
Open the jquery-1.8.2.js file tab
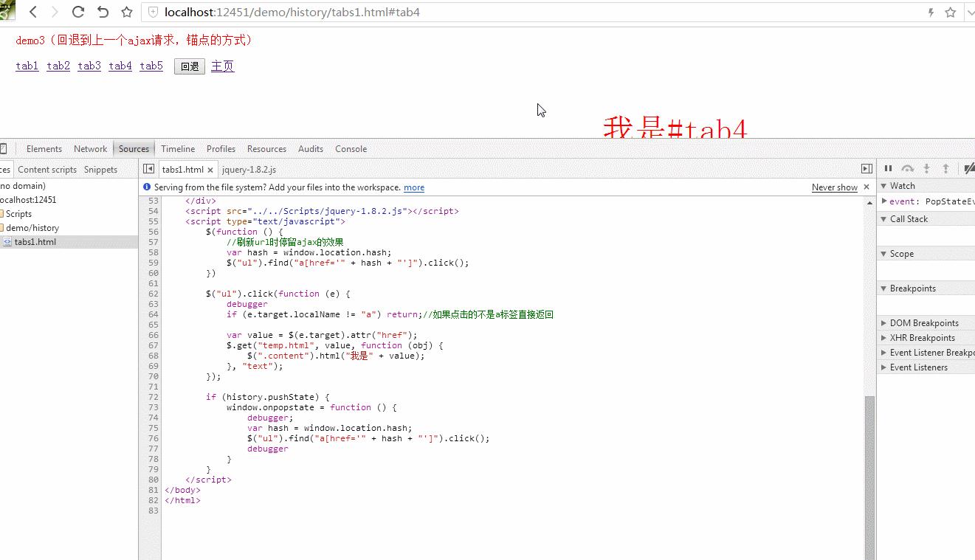(x=249, y=170)
